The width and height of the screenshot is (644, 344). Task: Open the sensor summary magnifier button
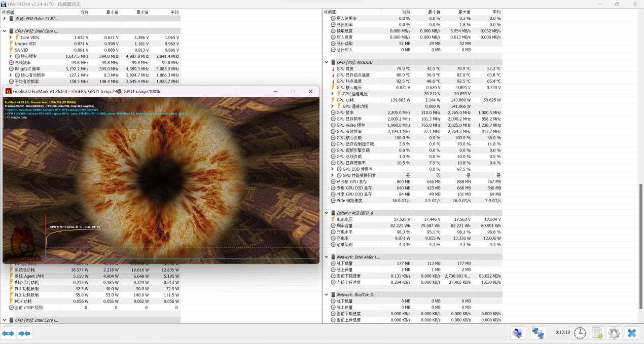pos(517,333)
